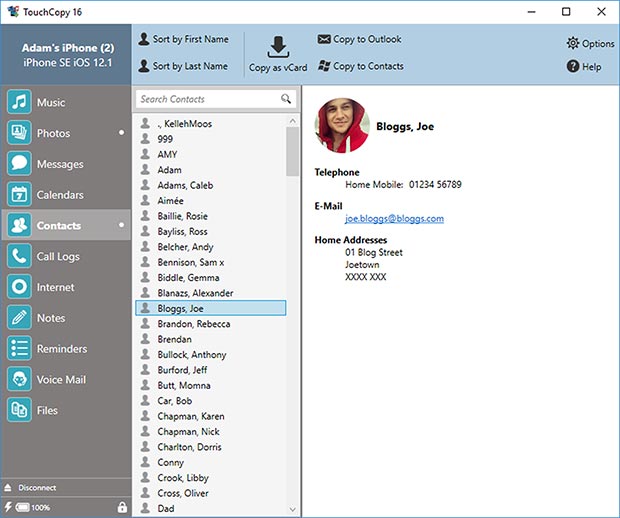Click Copy to Contacts button
The height and width of the screenshot is (518, 620).
(x=360, y=66)
